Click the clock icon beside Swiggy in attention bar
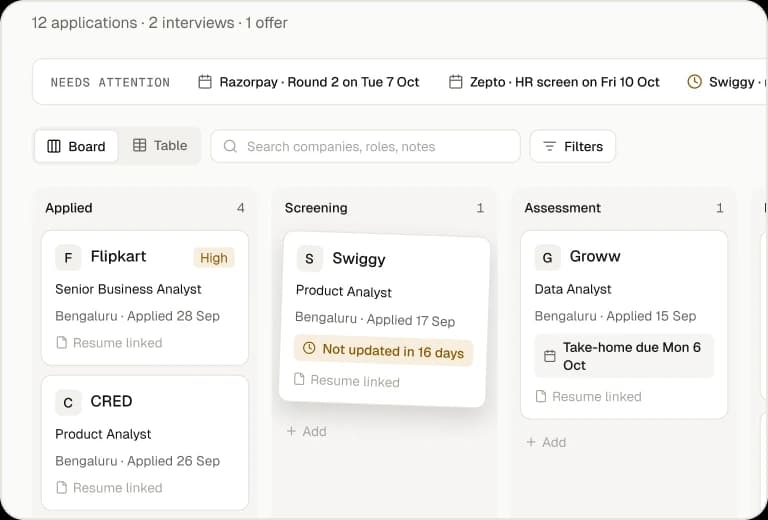The image size is (768, 520). point(695,82)
